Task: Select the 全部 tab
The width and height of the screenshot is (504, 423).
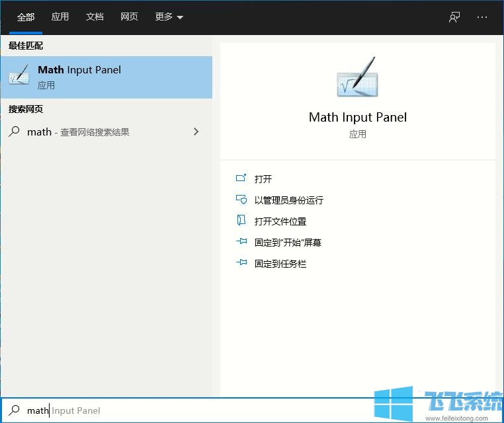Action: [x=26, y=17]
